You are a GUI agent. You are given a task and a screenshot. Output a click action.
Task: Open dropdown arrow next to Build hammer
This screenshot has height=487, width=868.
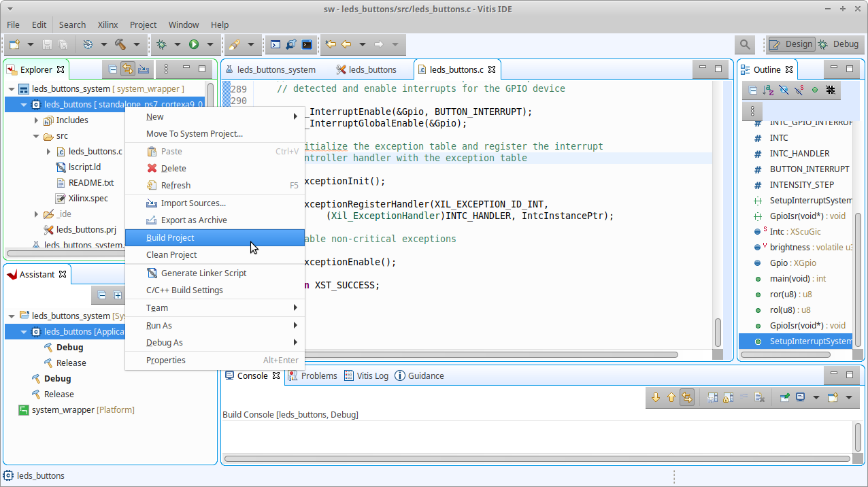tap(136, 44)
